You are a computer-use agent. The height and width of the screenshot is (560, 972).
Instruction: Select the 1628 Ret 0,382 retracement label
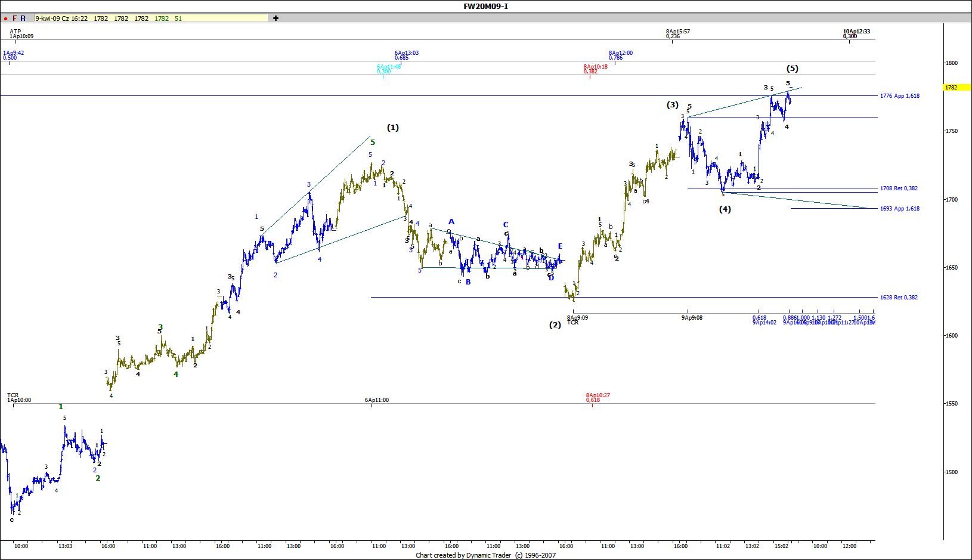pos(899,298)
